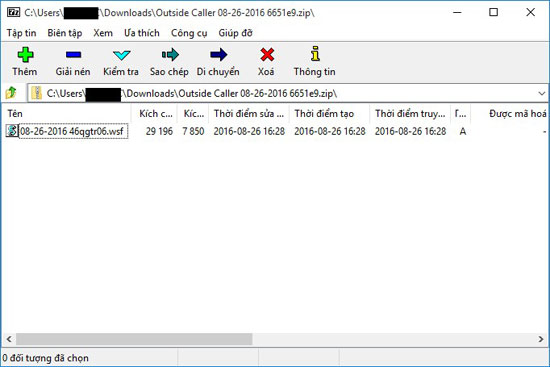
Task: Click the size value 29 196
Action: click(x=159, y=132)
